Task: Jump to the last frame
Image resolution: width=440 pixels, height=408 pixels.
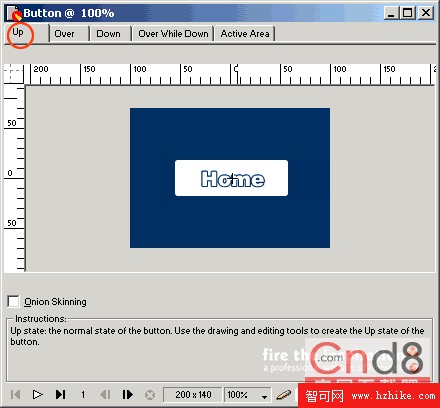Action: pos(60,395)
